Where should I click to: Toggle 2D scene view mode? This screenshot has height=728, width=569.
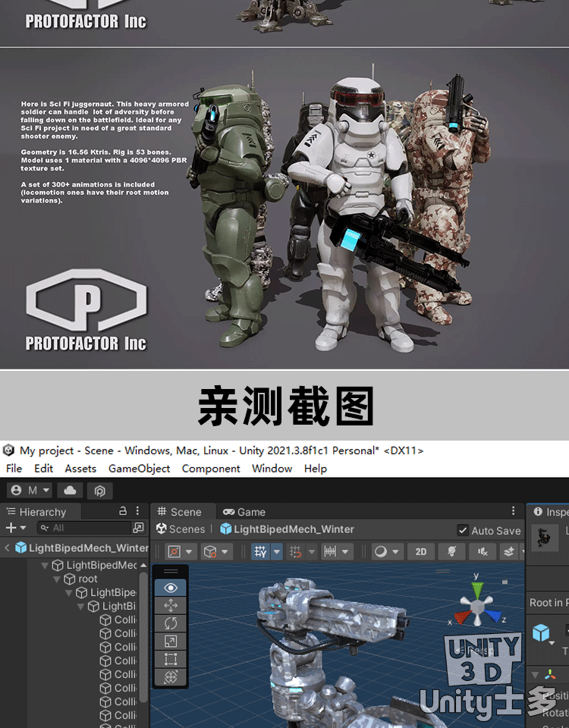click(421, 551)
